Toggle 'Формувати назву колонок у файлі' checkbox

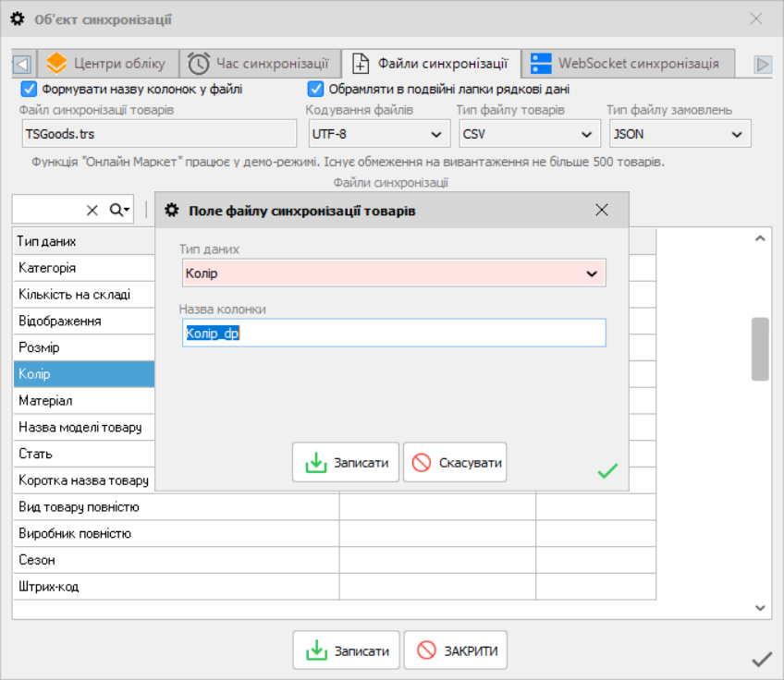tap(29, 89)
